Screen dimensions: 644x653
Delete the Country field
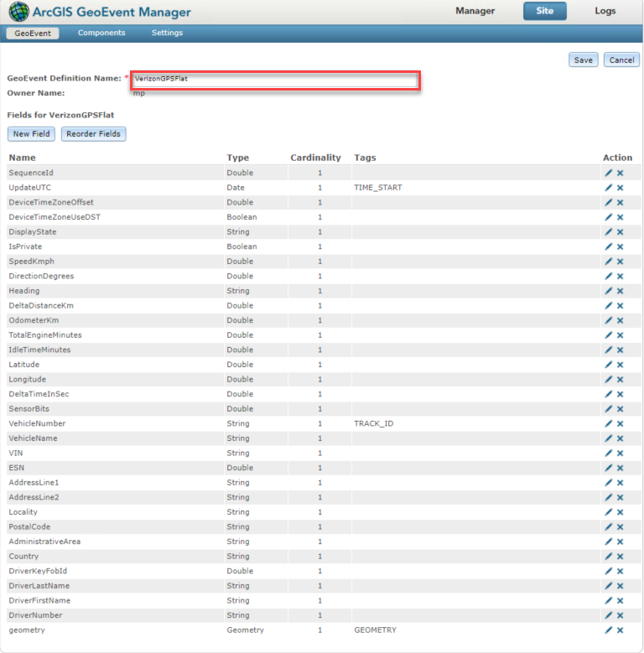621,557
